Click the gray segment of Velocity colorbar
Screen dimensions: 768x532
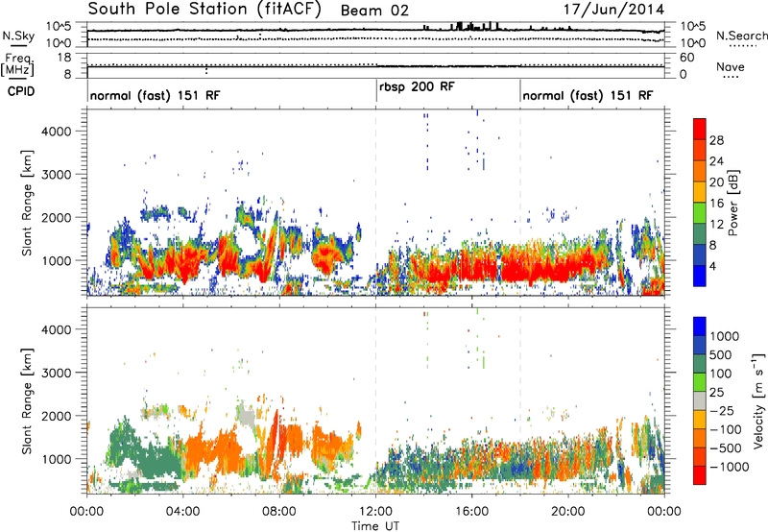700,401
